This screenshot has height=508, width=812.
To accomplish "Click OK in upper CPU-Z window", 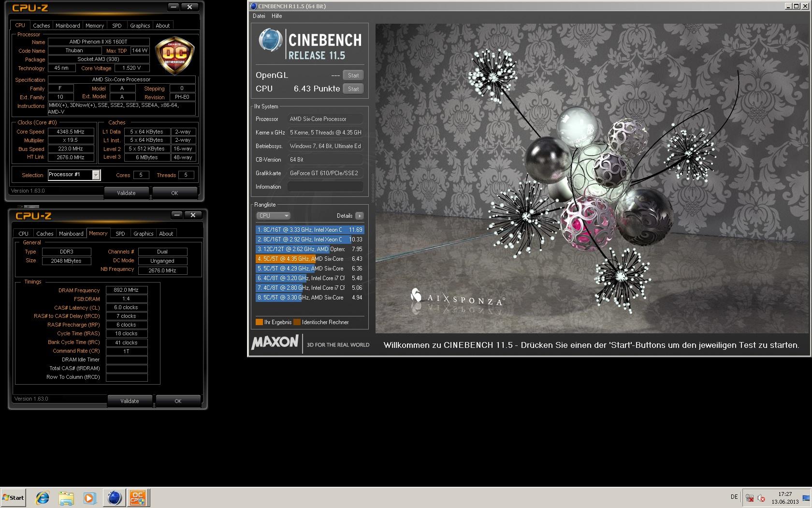I will pyautogui.click(x=174, y=193).
